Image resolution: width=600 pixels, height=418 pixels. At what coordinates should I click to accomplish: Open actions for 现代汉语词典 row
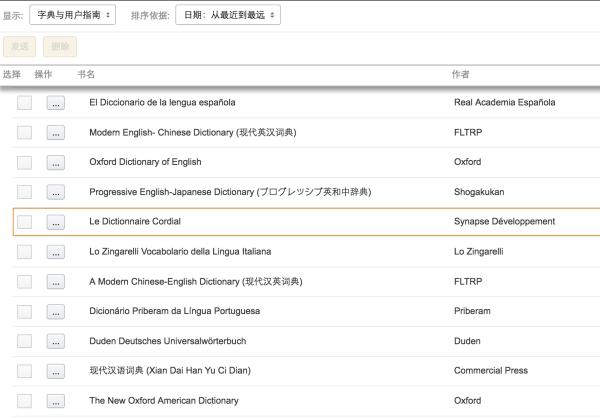[56, 371]
